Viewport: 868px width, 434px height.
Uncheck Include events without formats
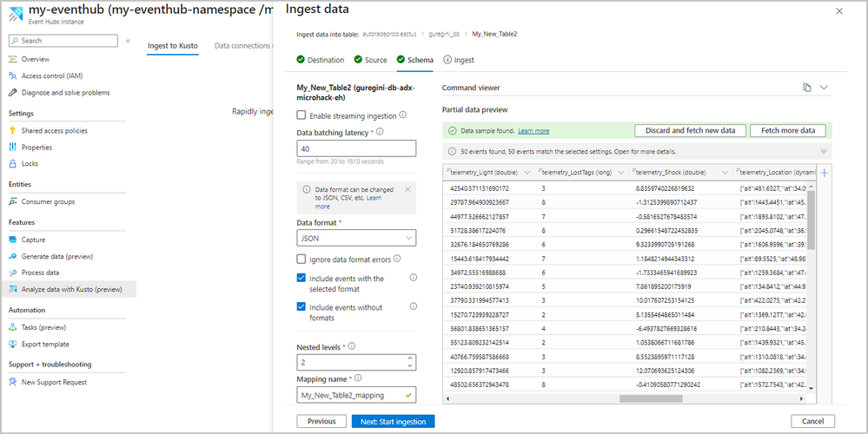click(x=301, y=306)
